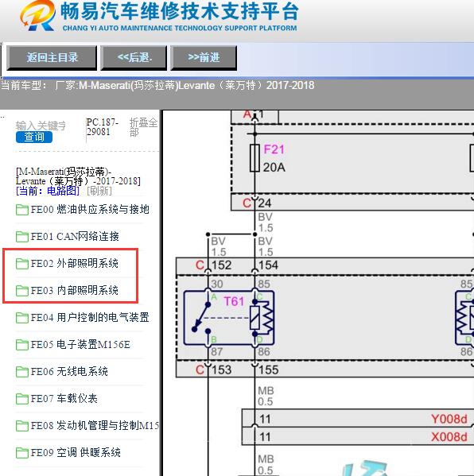
Task: Click the T61 relay label
Action: click(234, 301)
